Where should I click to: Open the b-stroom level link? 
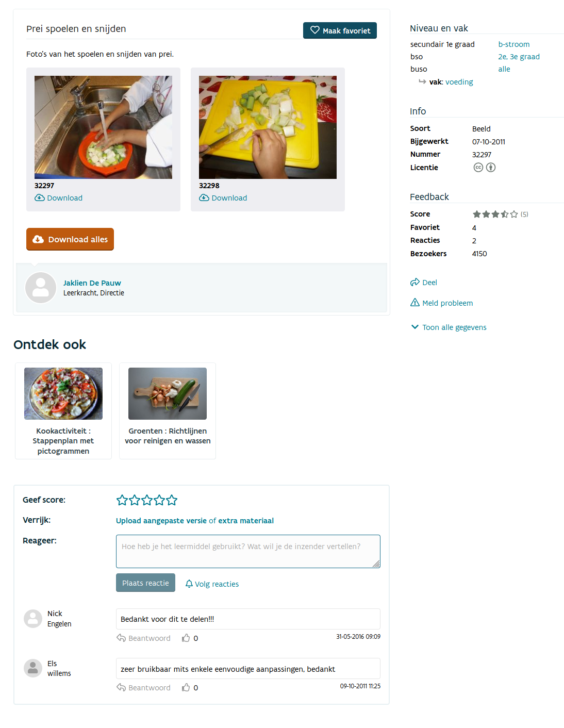pyautogui.click(x=514, y=44)
